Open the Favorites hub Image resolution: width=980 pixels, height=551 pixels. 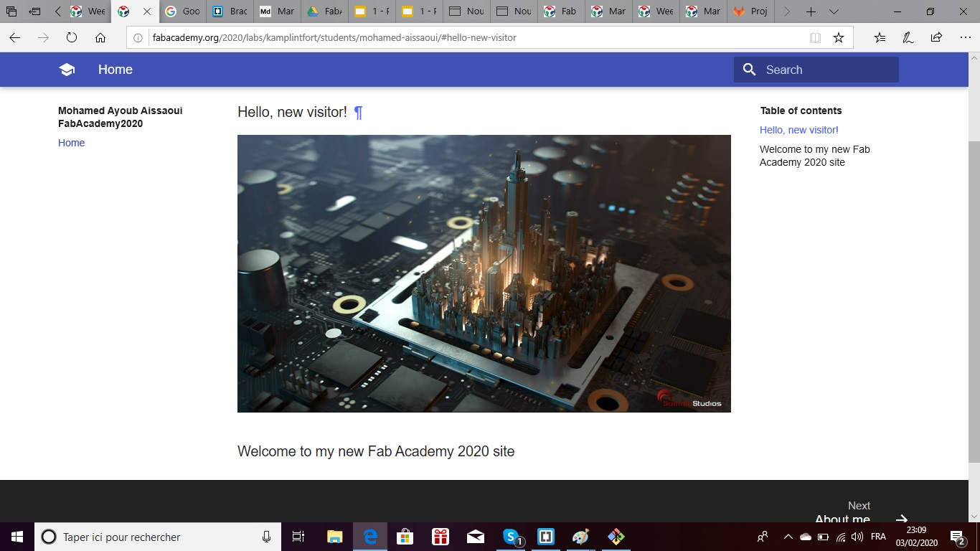click(x=880, y=38)
